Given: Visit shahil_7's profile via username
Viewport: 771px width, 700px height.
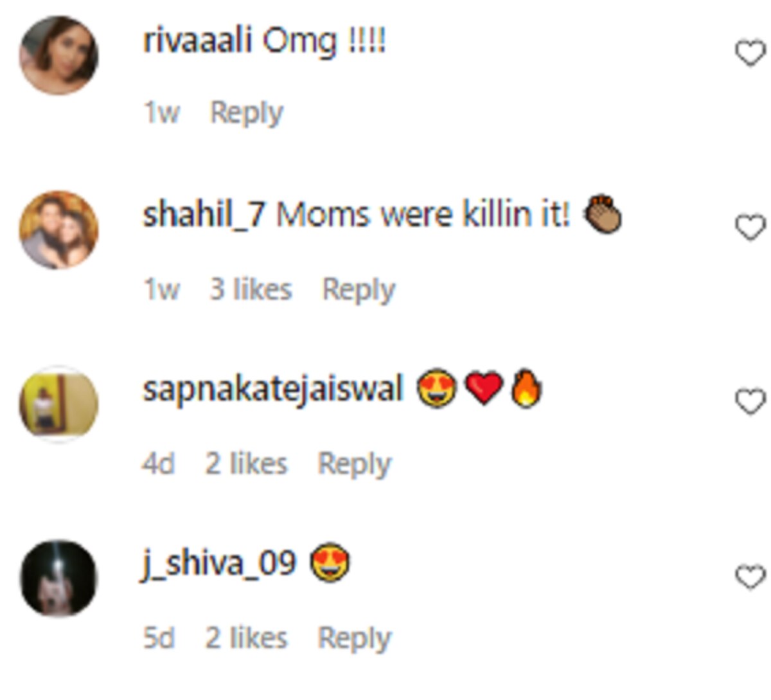Looking at the screenshot, I should click(x=204, y=215).
